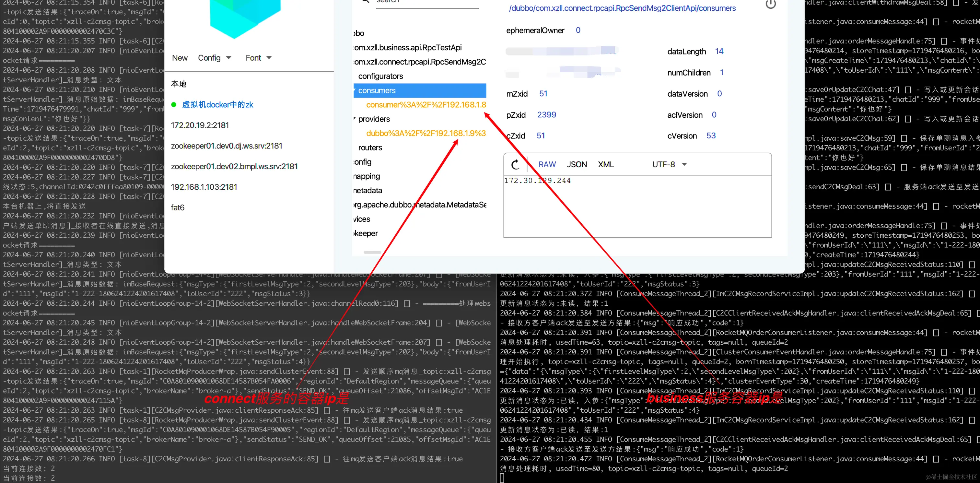
Task: Click the power disconnect icon
Action: [770, 4]
